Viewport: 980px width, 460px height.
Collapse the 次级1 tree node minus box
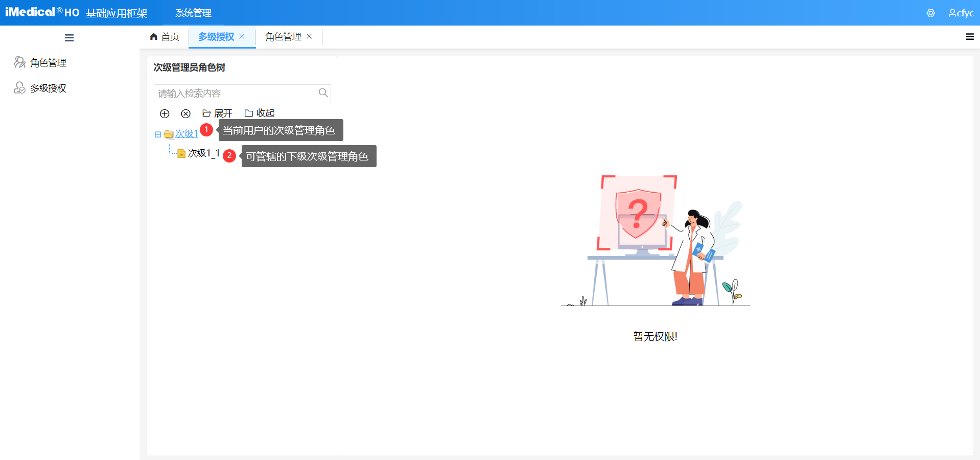pyautogui.click(x=157, y=134)
